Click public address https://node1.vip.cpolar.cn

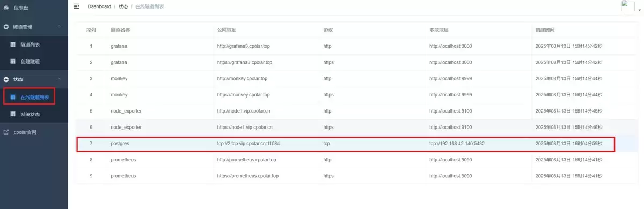pyautogui.click(x=245, y=127)
